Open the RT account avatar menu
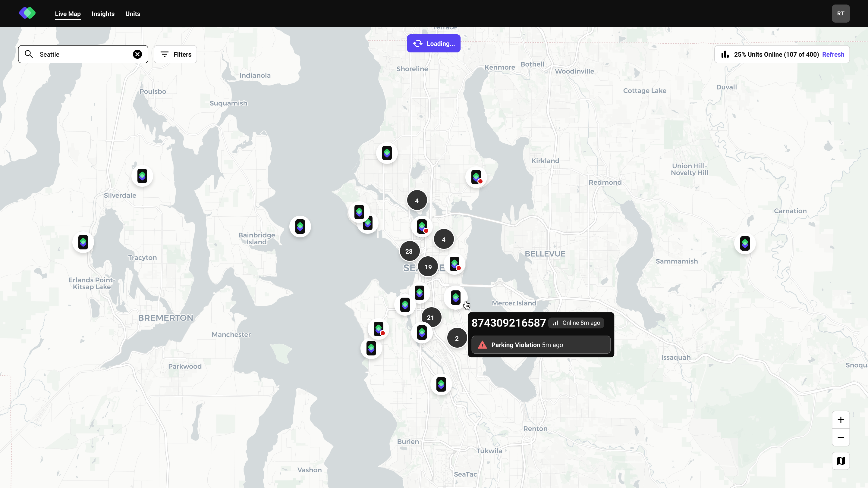 (x=840, y=14)
